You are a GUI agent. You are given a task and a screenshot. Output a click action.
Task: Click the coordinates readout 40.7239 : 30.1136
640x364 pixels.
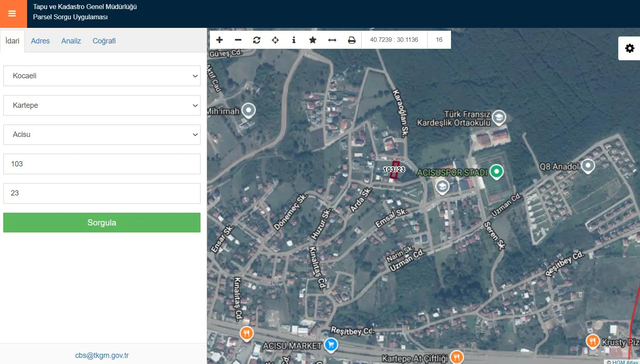point(394,40)
